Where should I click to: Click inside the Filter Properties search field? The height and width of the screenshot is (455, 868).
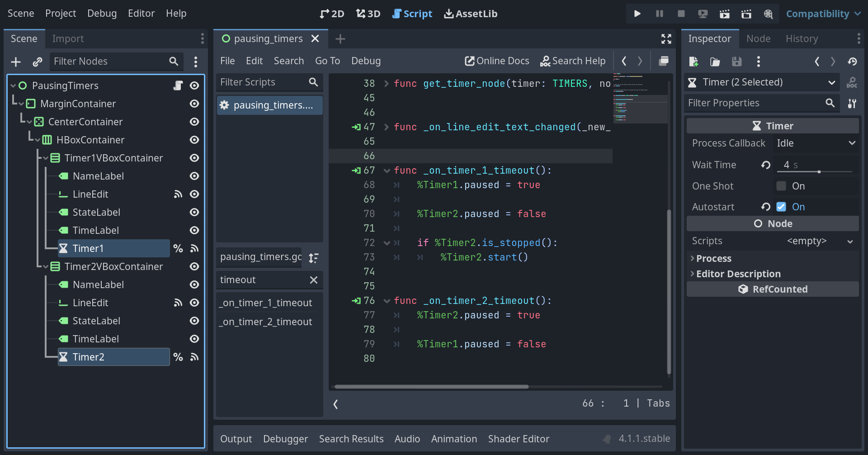coord(755,103)
